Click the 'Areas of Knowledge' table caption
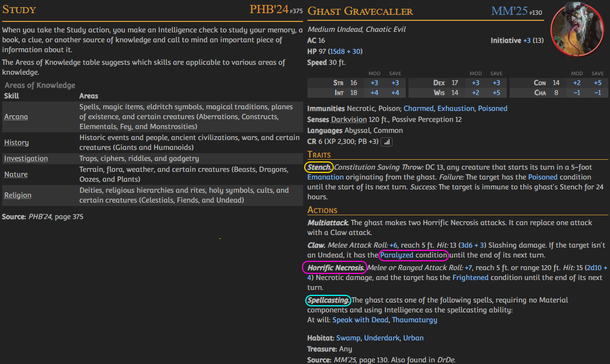The height and width of the screenshot is (364, 610). (x=40, y=85)
